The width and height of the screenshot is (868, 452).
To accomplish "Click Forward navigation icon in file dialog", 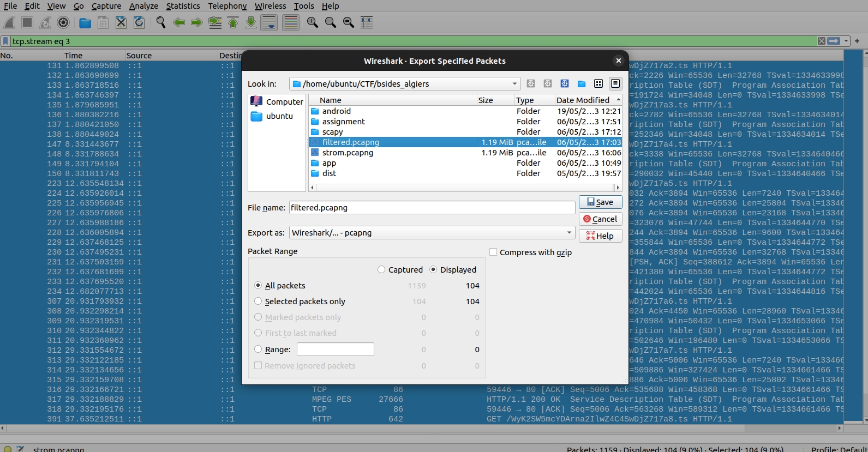I will tap(548, 83).
